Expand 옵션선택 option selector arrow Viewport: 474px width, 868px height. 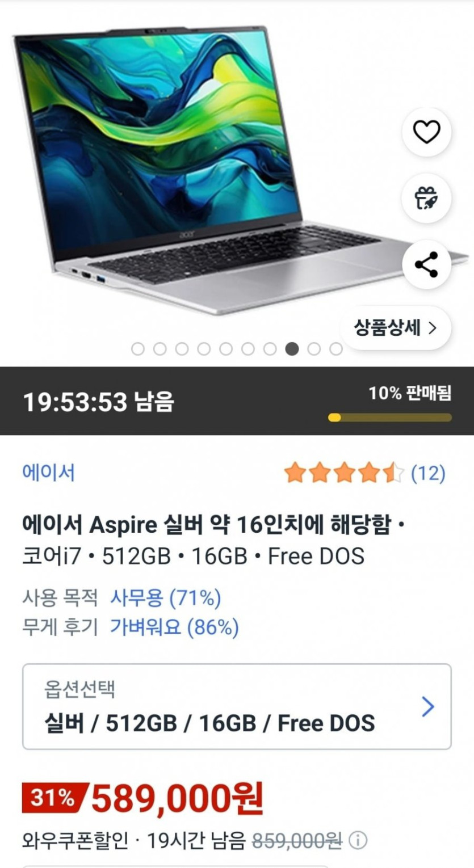click(x=428, y=707)
